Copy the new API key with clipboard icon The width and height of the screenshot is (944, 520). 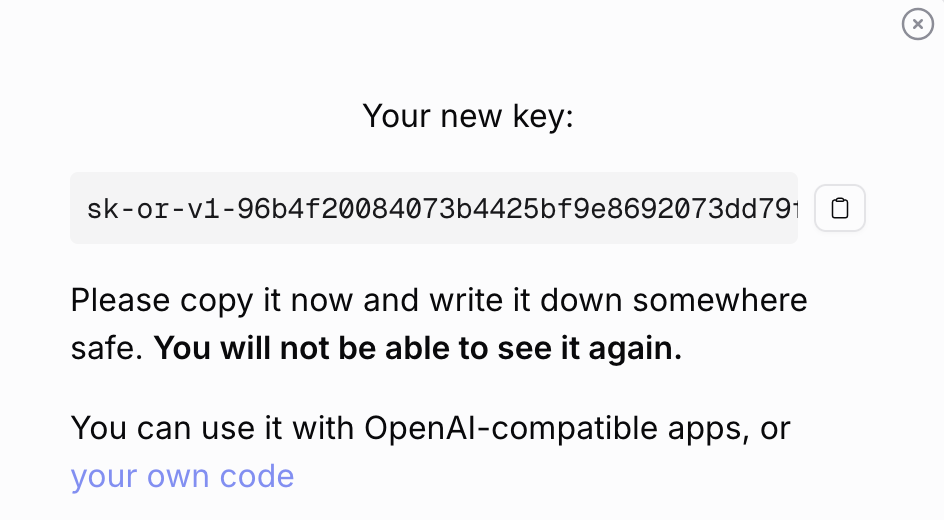840,208
